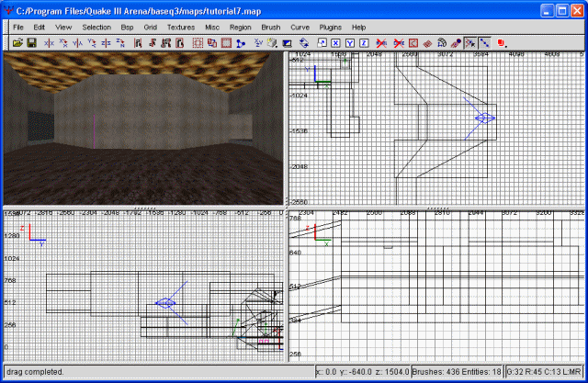Click the Open map file icon

pyautogui.click(x=17, y=43)
